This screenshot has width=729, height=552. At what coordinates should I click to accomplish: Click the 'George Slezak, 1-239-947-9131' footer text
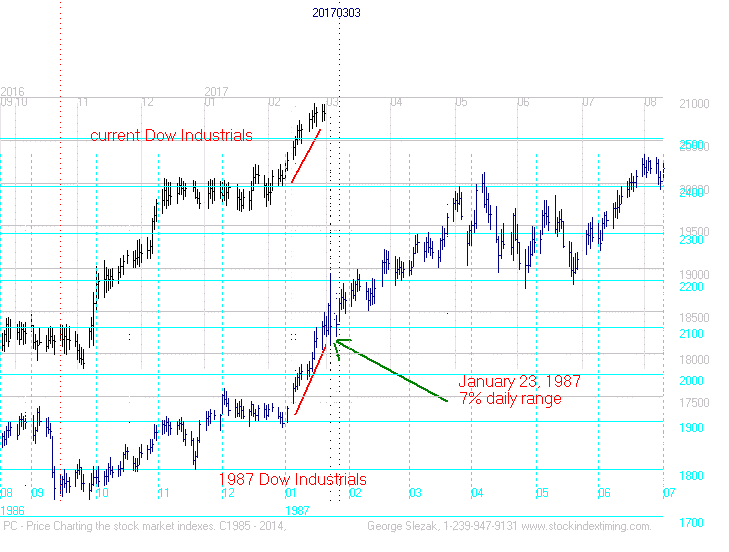click(x=443, y=526)
